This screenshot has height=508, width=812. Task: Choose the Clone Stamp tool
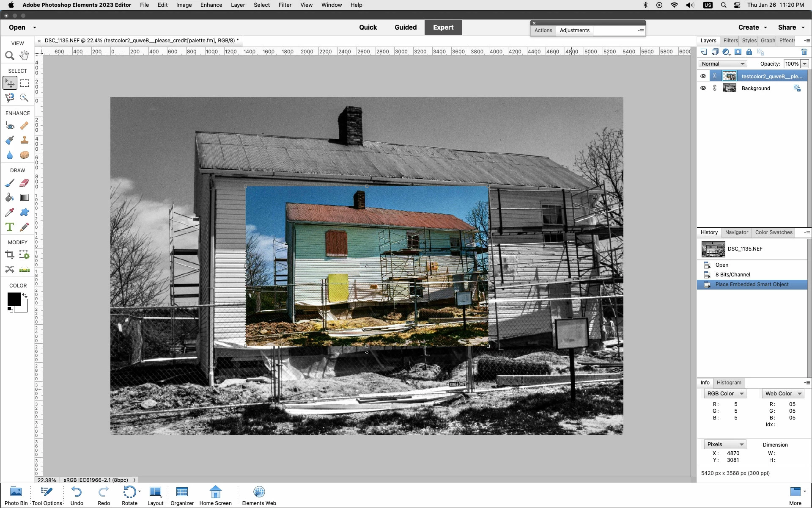(x=25, y=140)
